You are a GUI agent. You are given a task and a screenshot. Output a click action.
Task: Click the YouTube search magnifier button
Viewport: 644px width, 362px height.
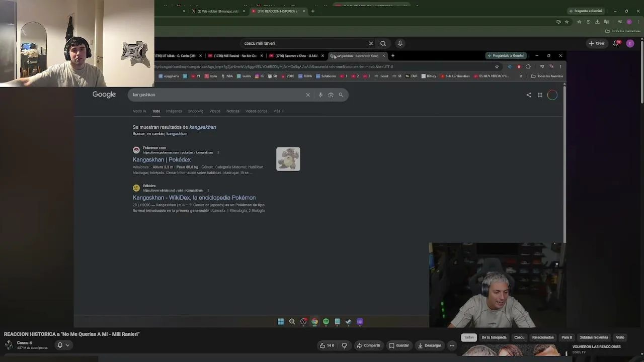(383, 43)
